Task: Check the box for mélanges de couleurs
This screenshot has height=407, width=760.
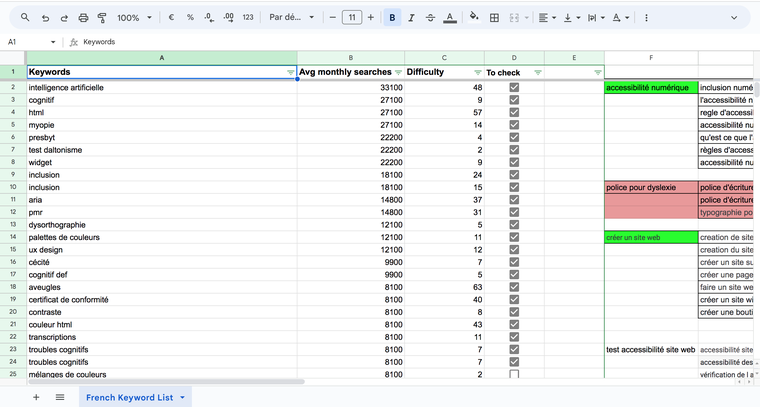Action: pyautogui.click(x=514, y=375)
